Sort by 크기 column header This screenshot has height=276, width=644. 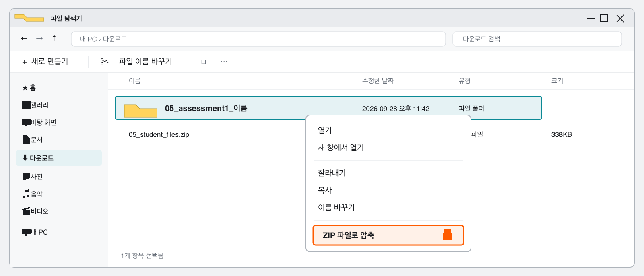(557, 80)
